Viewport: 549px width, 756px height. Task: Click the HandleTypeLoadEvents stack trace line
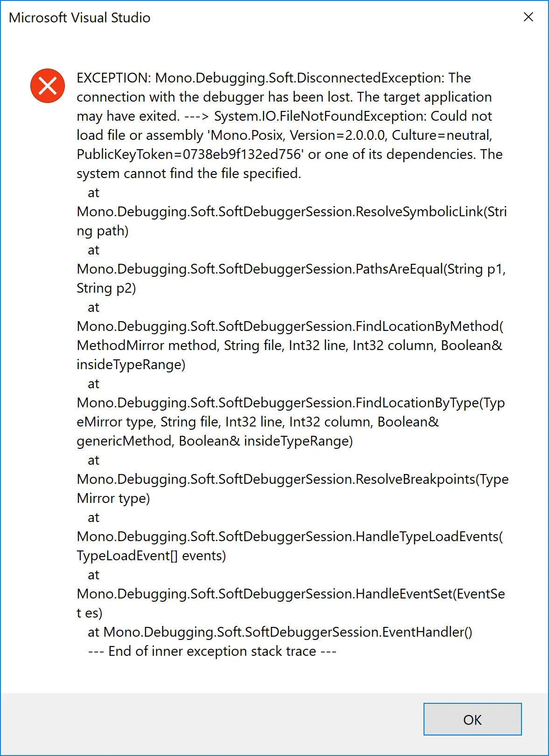[x=290, y=536]
